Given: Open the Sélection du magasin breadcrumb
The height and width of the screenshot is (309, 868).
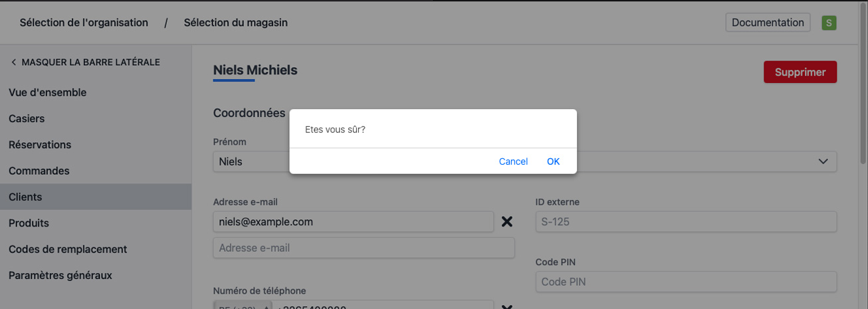Looking at the screenshot, I should 235,23.
